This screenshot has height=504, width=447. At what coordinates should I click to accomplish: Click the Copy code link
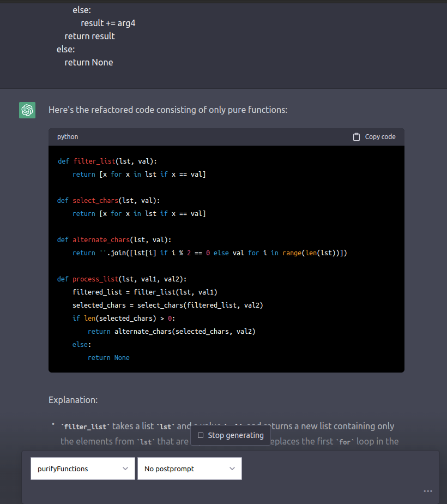tap(379, 136)
